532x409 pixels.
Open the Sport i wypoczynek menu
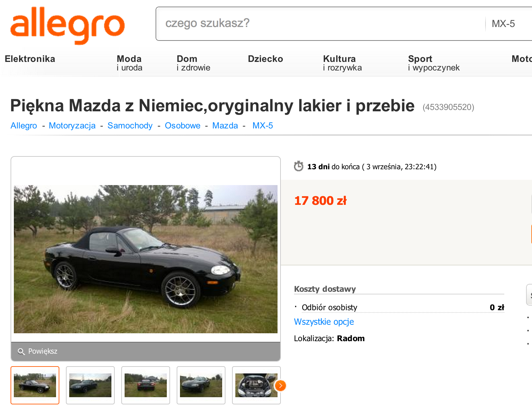[x=434, y=63]
